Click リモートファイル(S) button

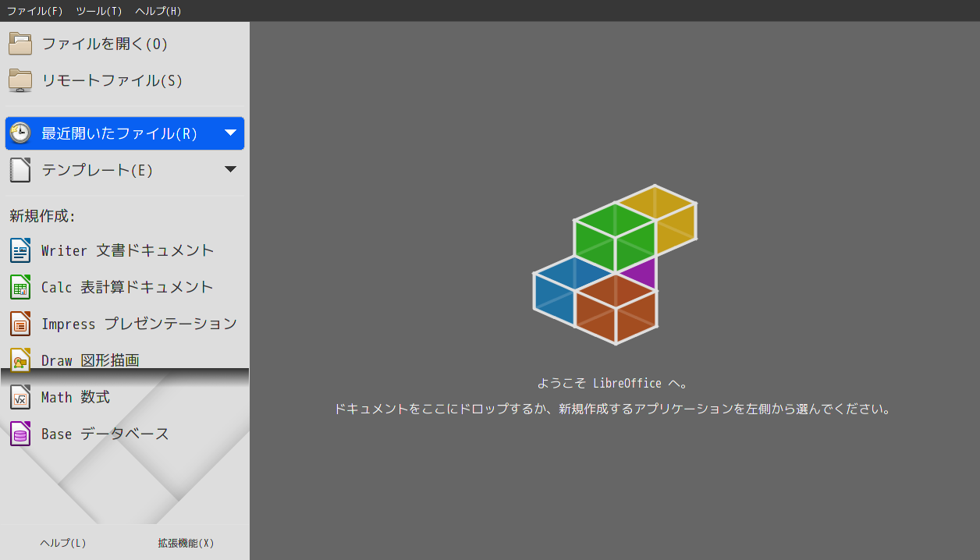pos(125,80)
